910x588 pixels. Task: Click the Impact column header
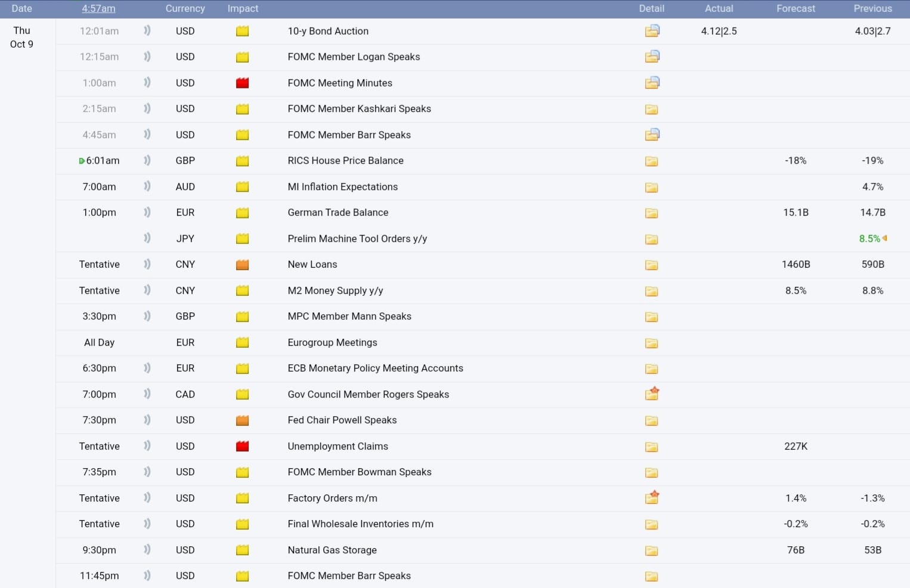coord(243,8)
